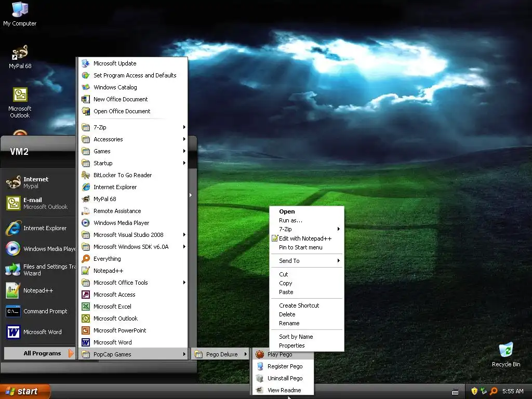
Task: Expand the Accessories folder
Action: tap(133, 139)
